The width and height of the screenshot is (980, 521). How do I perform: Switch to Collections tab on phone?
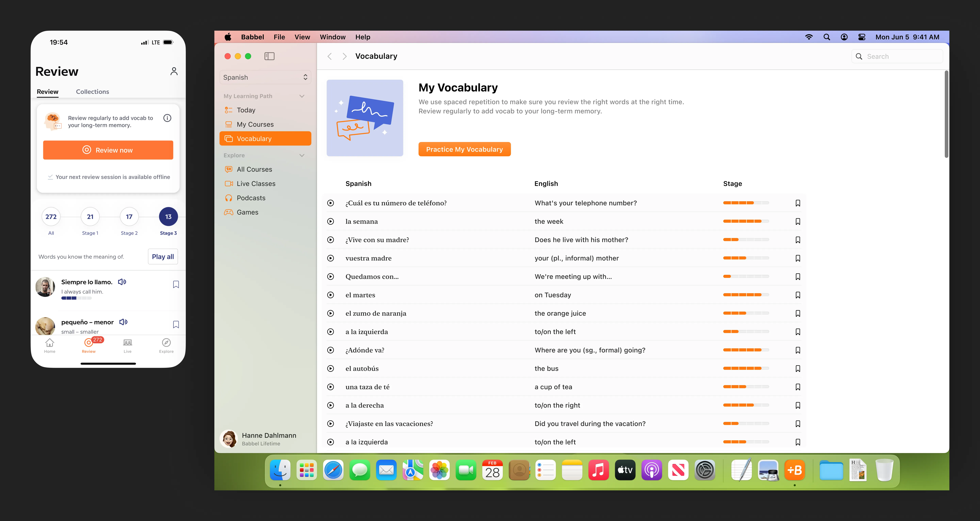(x=92, y=92)
